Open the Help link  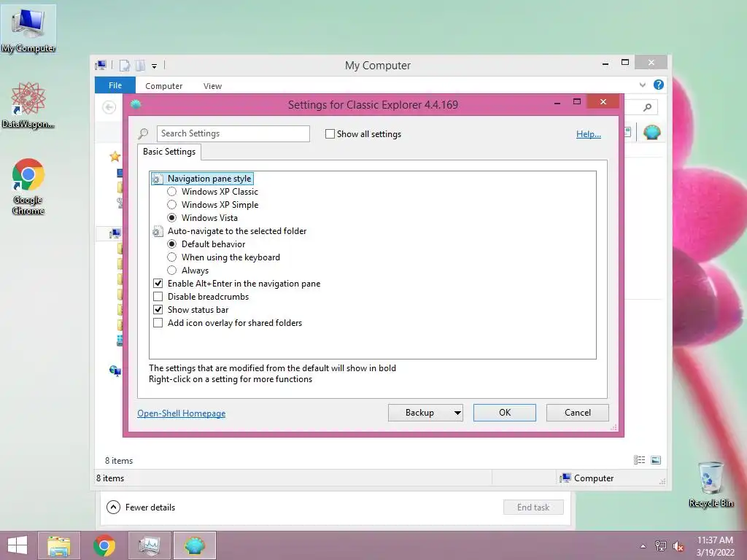(x=589, y=134)
